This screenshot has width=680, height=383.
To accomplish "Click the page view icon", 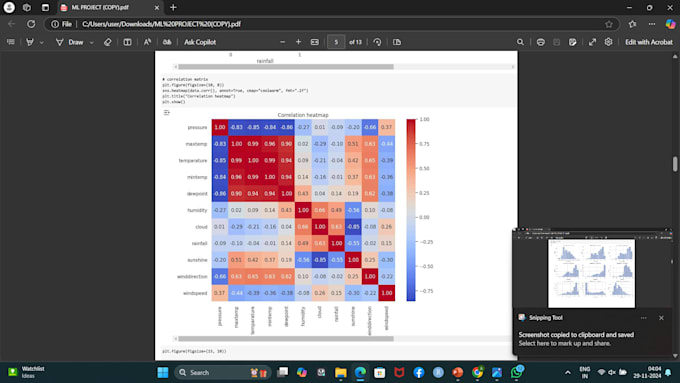I will coord(397,42).
